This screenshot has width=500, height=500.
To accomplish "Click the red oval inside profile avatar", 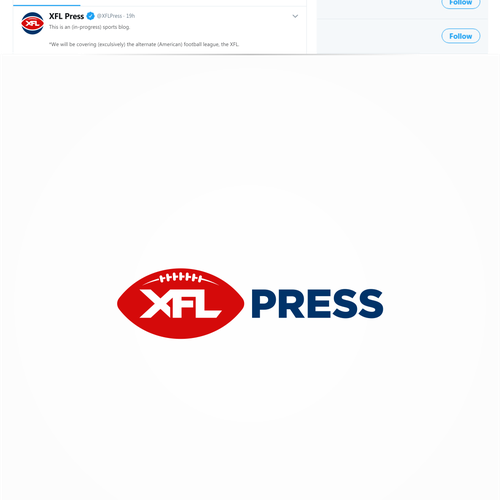I will pos(32,23).
